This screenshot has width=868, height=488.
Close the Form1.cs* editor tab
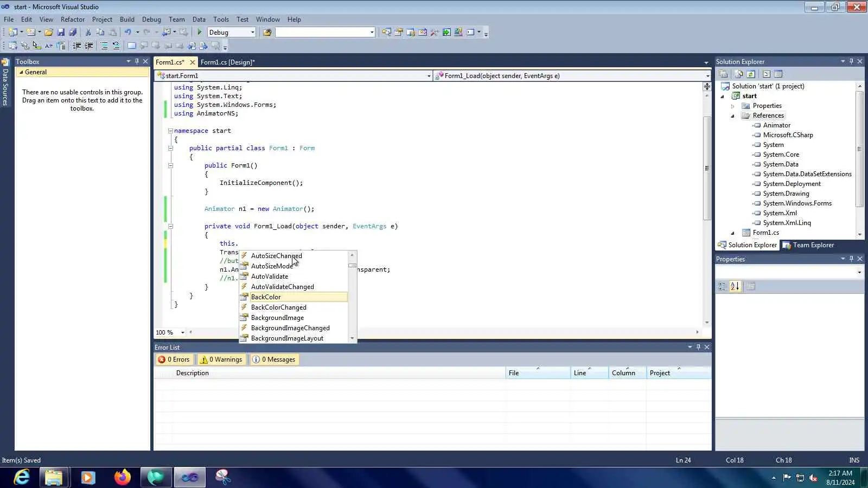click(x=192, y=62)
